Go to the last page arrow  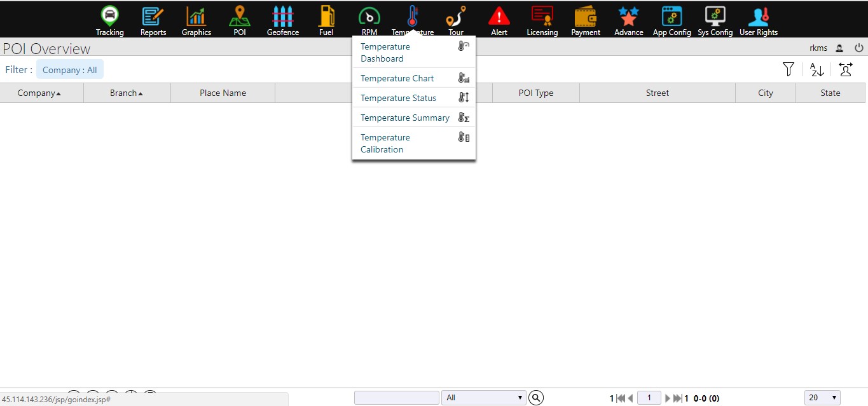(677, 398)
